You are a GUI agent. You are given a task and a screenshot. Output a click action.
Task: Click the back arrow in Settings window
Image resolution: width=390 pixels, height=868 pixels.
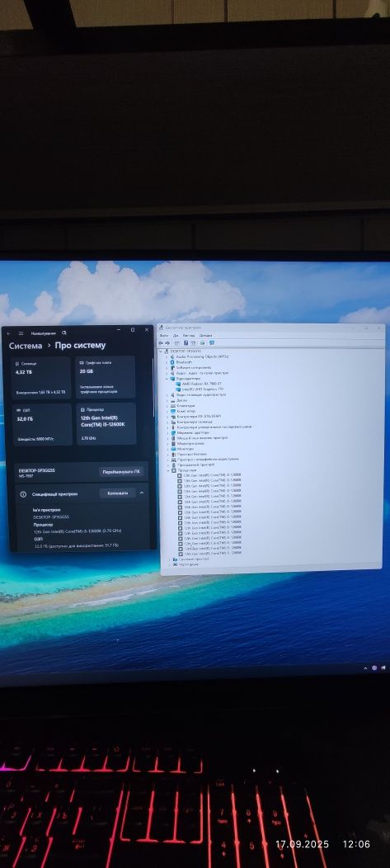(8, 333)
